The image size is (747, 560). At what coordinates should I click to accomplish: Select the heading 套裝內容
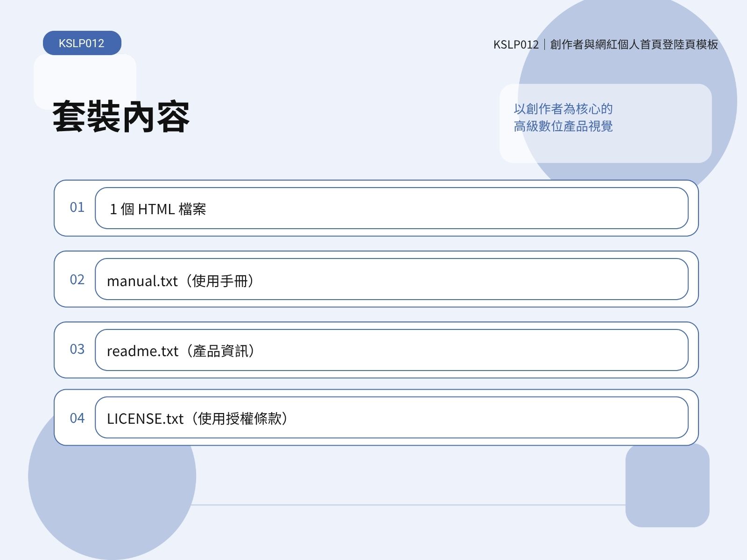click(121, 117)
